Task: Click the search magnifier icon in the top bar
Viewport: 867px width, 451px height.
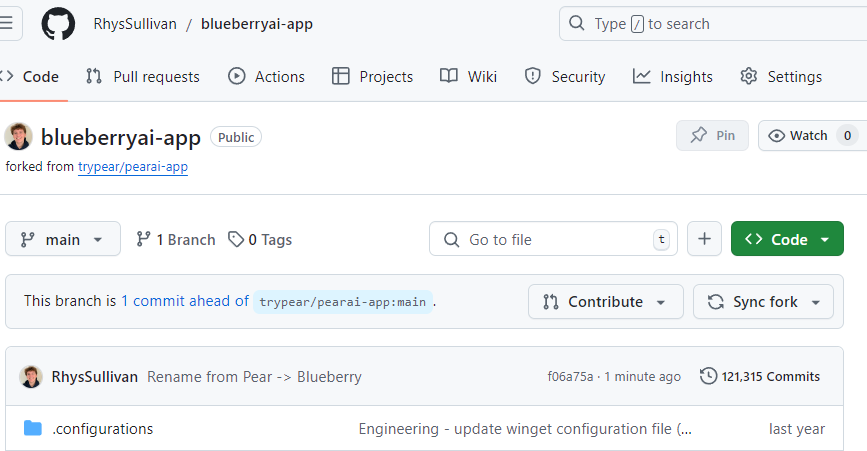Action: pos(576,23)
